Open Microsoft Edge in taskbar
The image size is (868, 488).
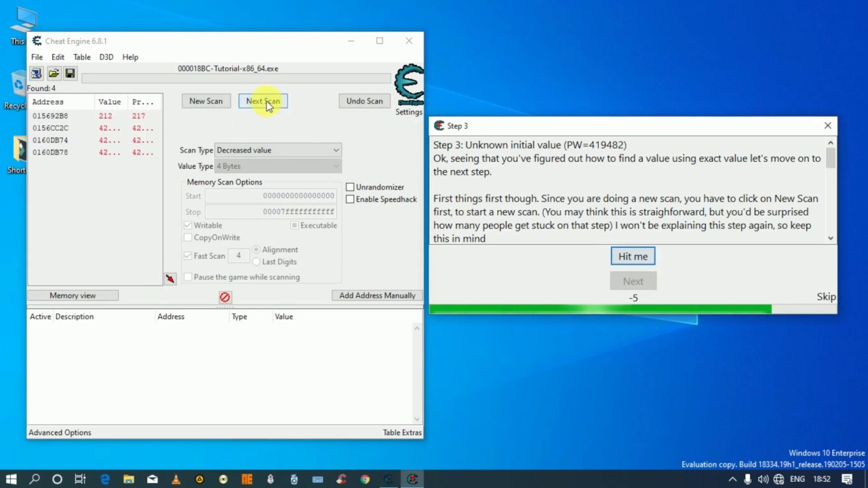(105, 479)
